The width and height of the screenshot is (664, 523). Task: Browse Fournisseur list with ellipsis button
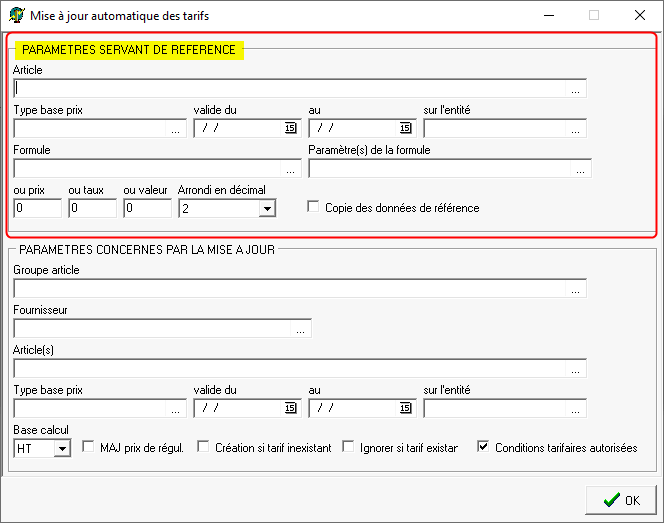(301, 328)
